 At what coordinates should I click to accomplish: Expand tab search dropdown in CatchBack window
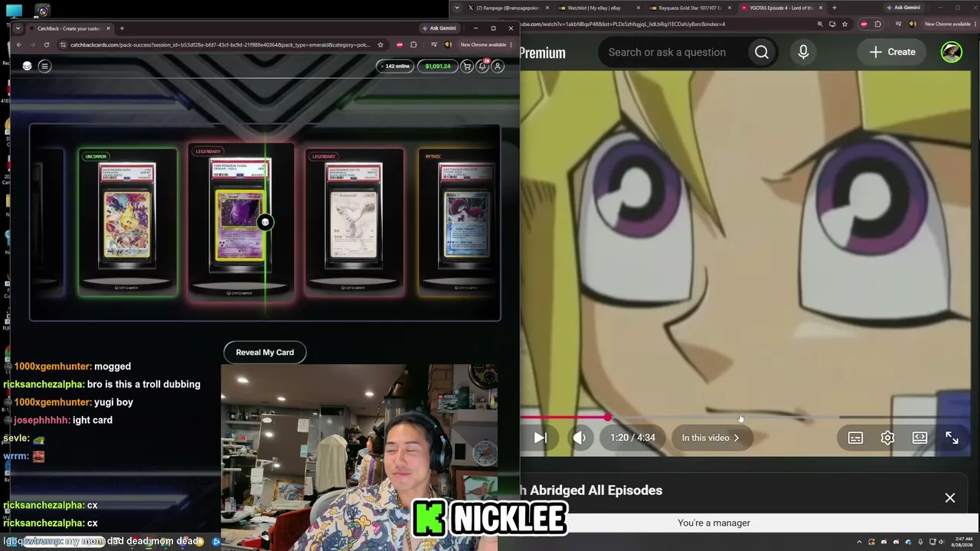coord(19,28)
